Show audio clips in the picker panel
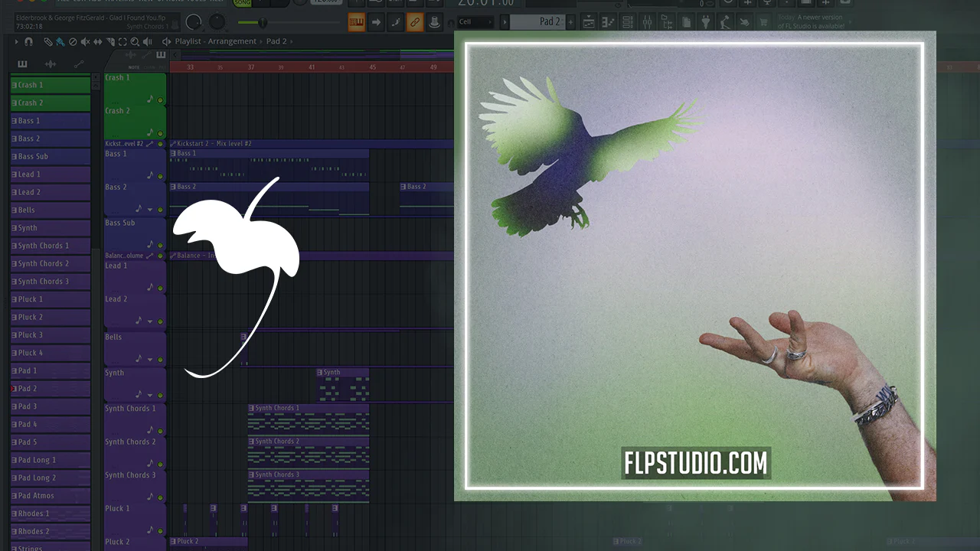This screenshot has height=551, width=980. [x=51, y=64]
